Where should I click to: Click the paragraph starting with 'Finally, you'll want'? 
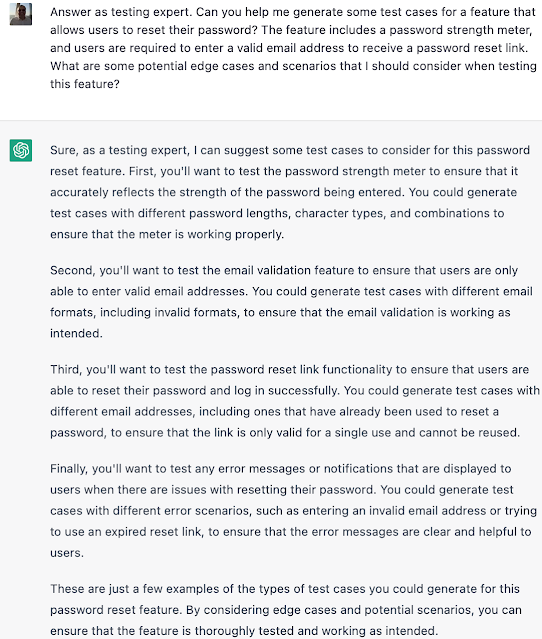click(293, 510)
